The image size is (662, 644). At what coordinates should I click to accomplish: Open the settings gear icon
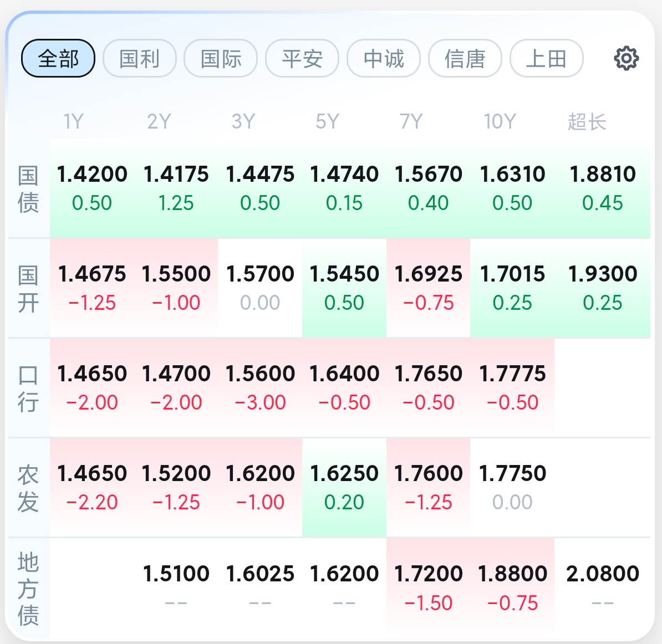coord(626,58)
